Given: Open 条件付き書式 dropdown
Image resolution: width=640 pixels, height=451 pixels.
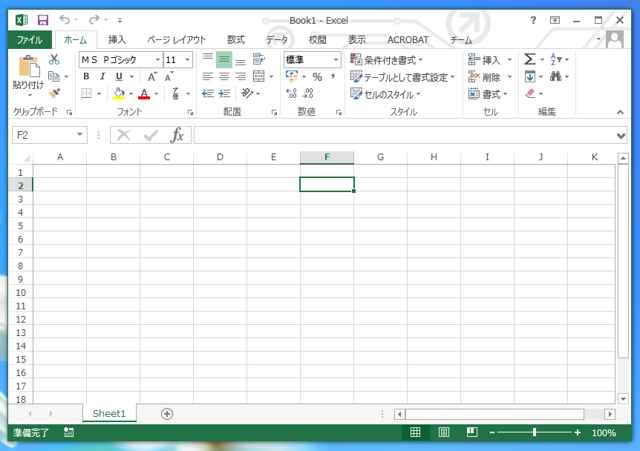Looking at the screenshot, I should tap(387, 60).
